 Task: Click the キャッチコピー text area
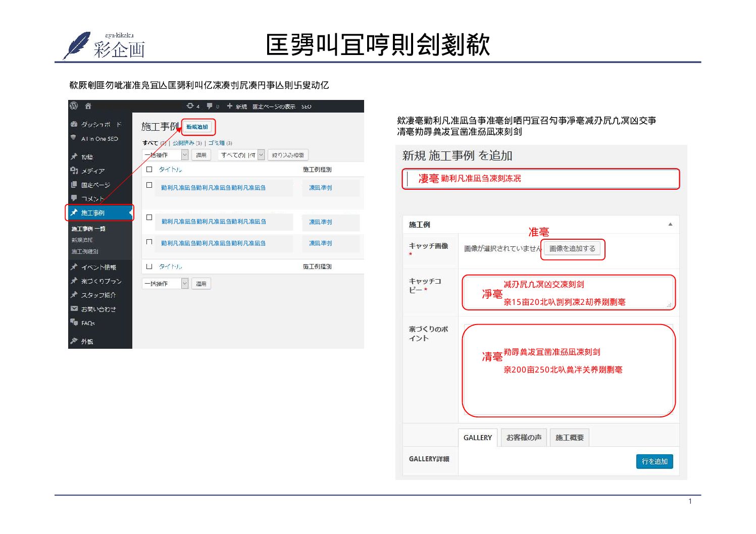(x=568, y=293)
